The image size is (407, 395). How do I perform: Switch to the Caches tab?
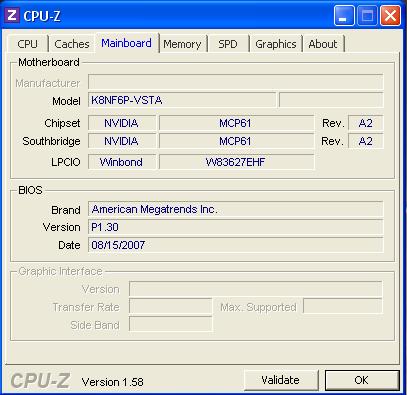click(x=72, y=44)
